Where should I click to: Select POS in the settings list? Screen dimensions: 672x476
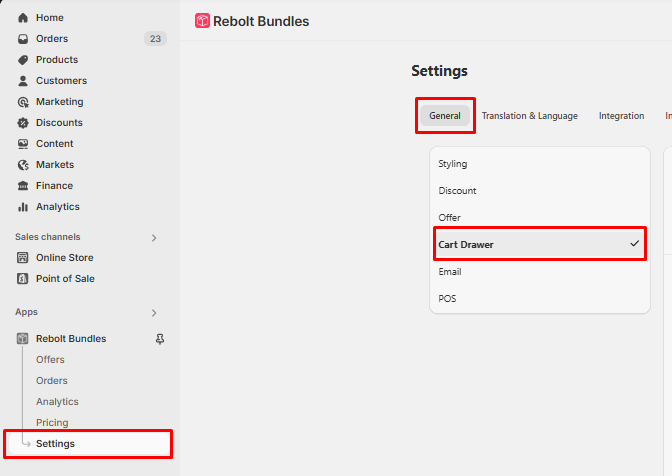click(540, 299)
